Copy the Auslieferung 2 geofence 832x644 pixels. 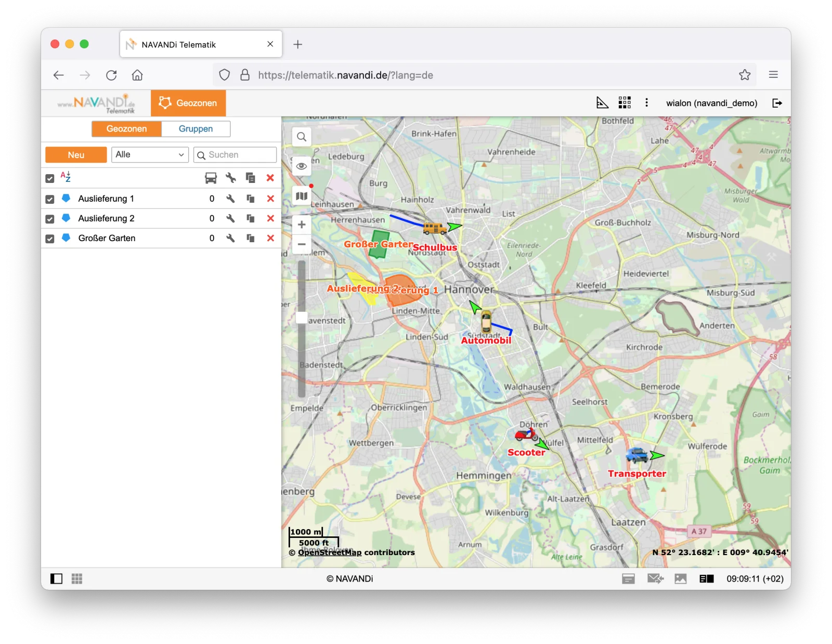[x=251, y=218]
